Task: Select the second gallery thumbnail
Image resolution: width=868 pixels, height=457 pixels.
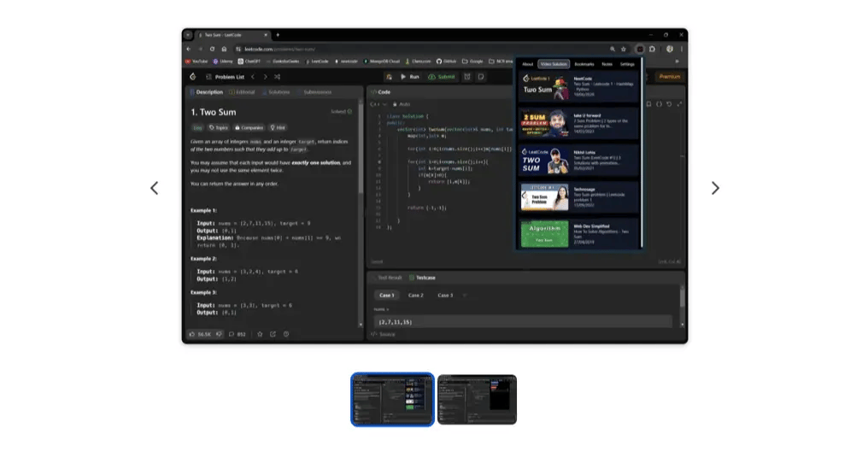Action: 478,400
